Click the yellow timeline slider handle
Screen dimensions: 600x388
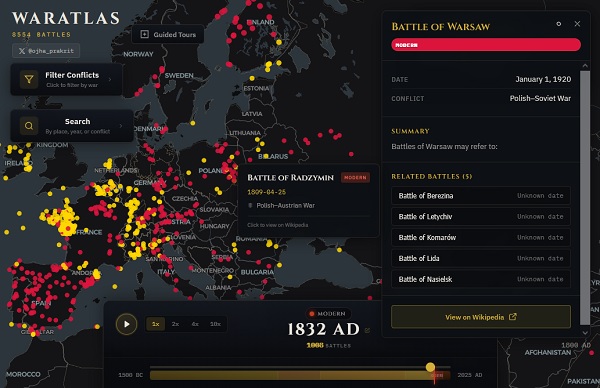(430, 367)
